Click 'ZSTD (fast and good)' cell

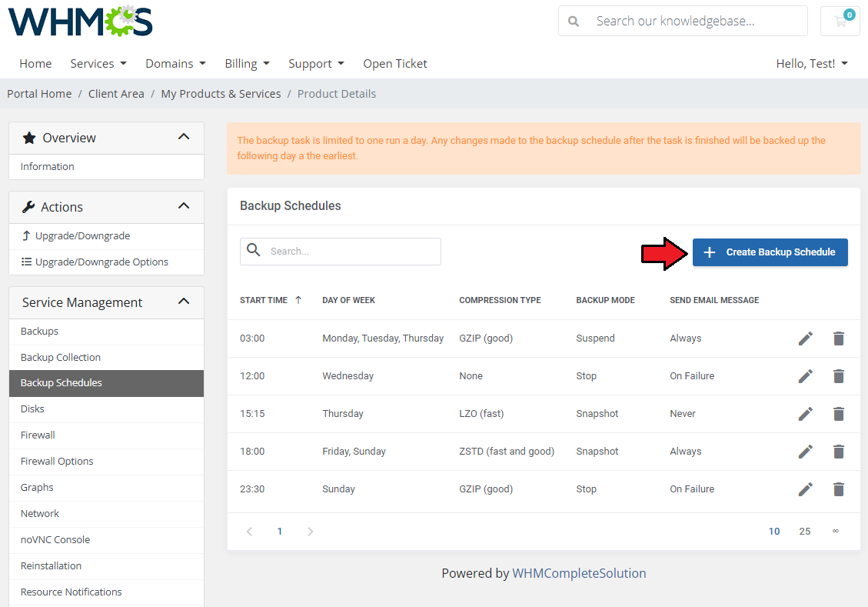pos(507,452)
